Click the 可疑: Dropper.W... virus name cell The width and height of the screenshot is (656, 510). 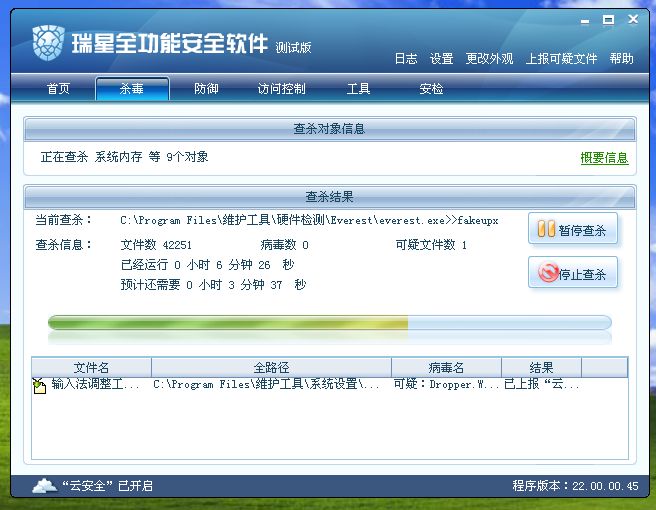tap(446, 384)
